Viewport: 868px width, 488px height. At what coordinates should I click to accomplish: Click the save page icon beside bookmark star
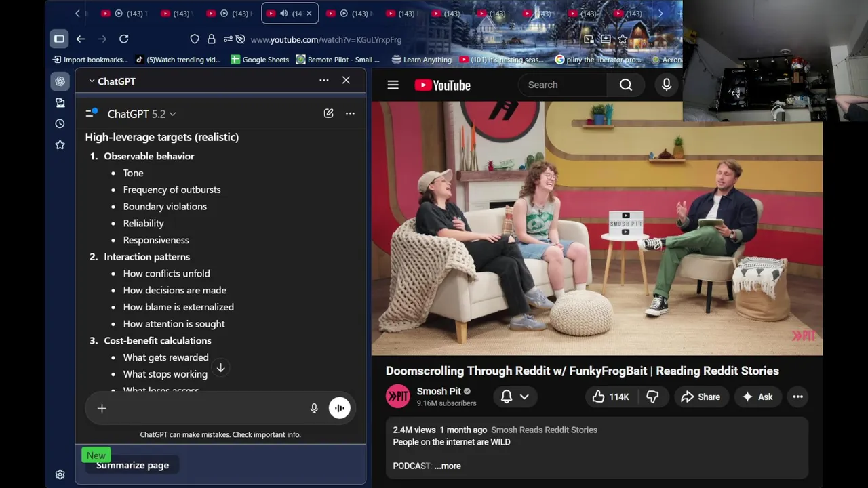pyautogui.click(x=606, y=39)
